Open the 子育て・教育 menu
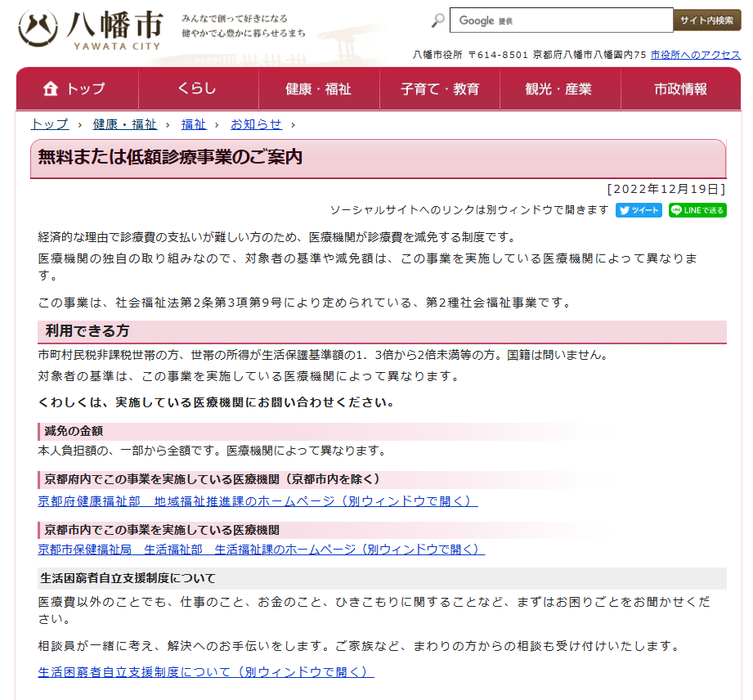 (440, 89)
